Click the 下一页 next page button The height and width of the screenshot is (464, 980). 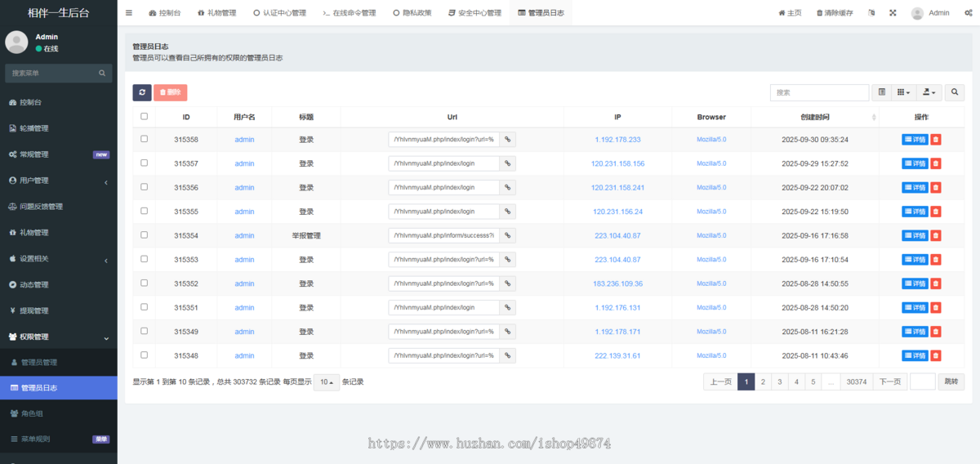click(890, 381)
